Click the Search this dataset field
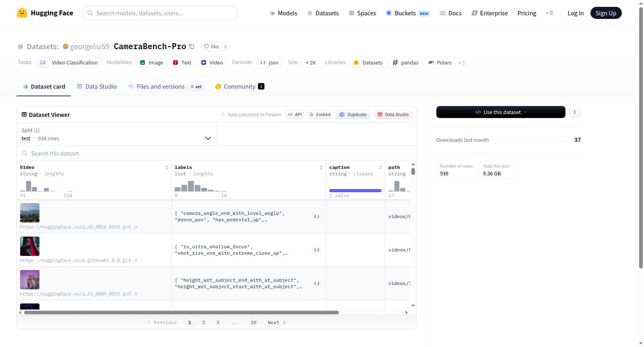The width and height of the screenshot is (644, 347). click(x=217, y=153)
